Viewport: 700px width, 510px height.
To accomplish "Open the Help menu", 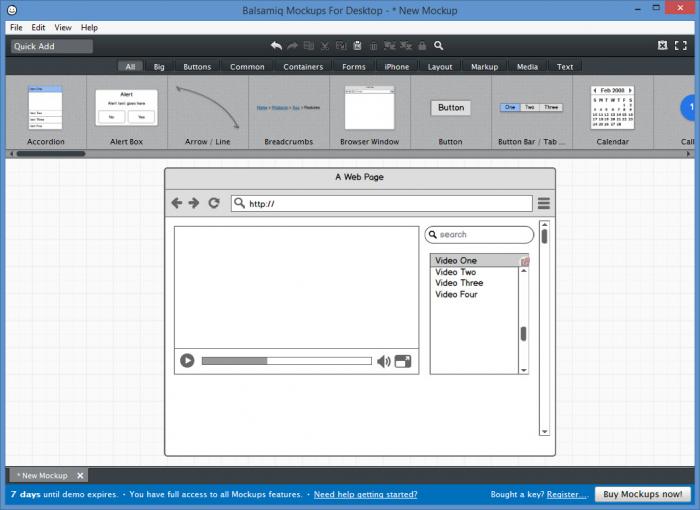I will pos(89,28).
